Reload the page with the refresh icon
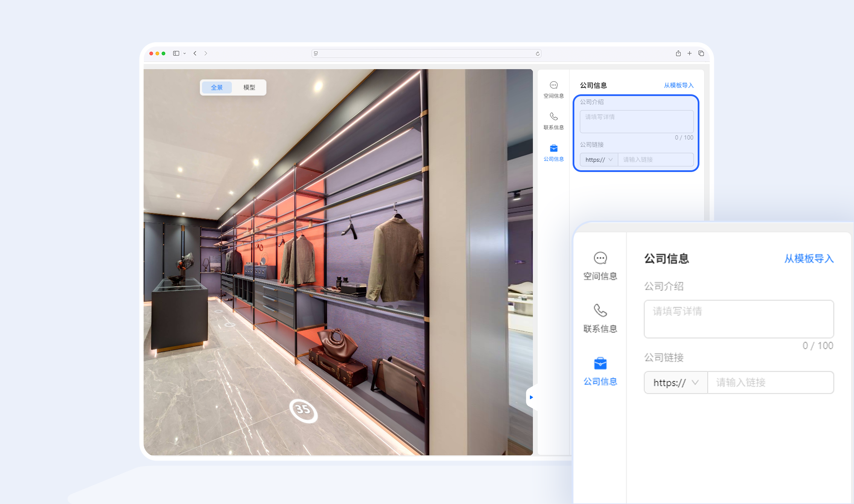The image size is (854, 504). (x=538, y=53)
